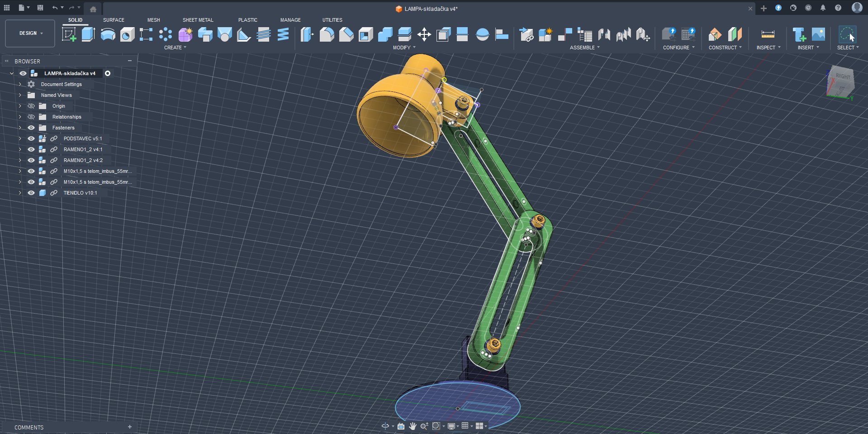Choose the Revolve tool
The image size is (868, 434).
(x=108, y=34)
